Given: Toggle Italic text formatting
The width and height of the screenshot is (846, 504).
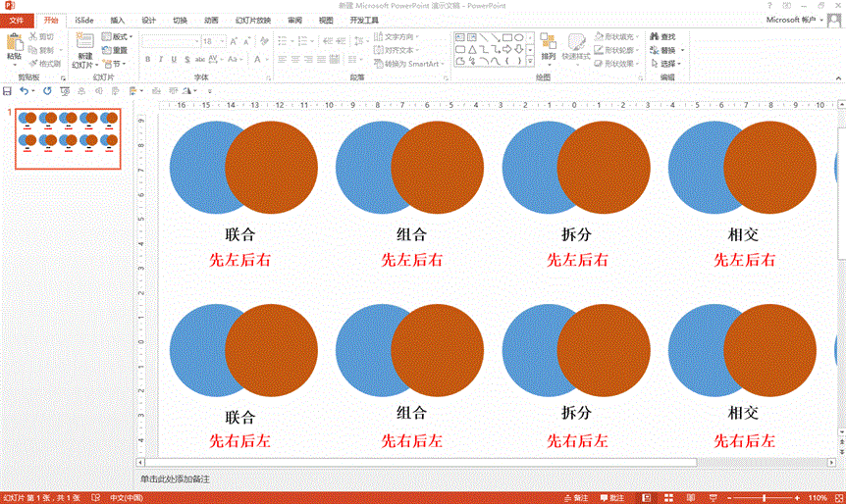Looking at the screenshot, I should coord(161,59).
